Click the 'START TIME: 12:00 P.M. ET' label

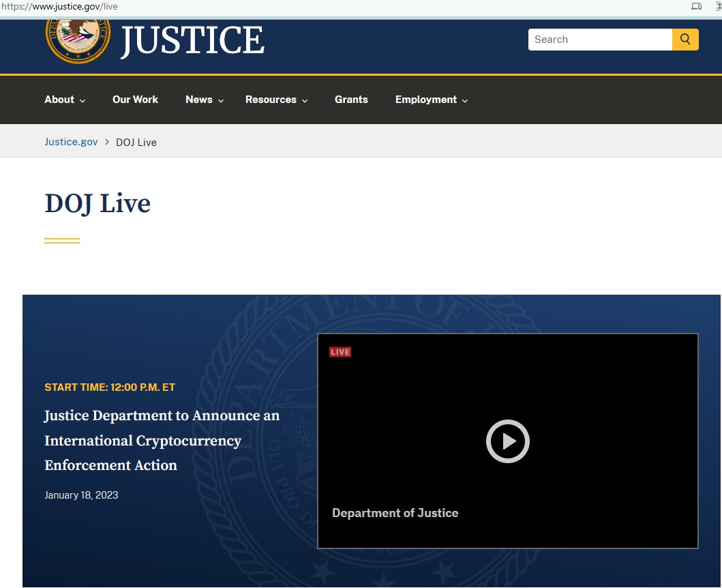coord(110,387)
